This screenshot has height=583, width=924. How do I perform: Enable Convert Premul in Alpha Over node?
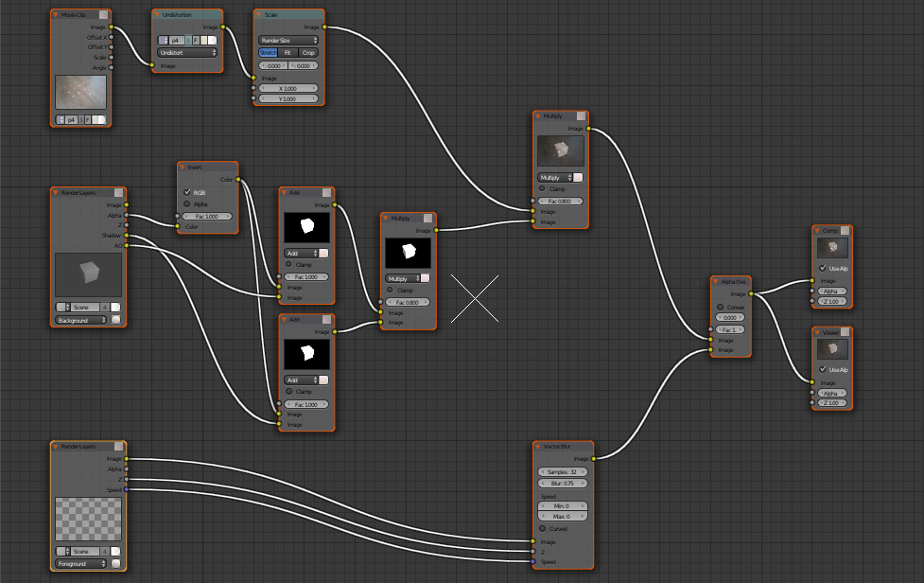click(x=720, y=308)
